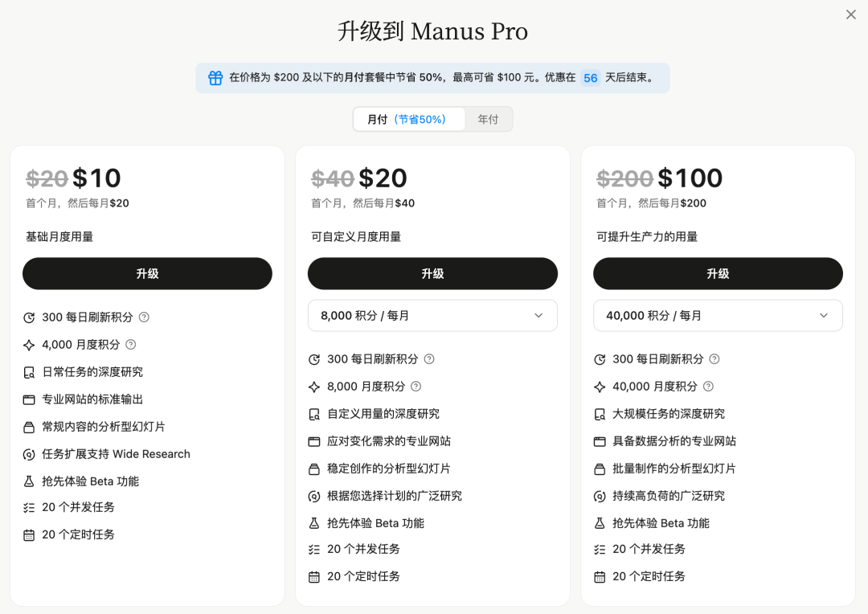Click help icon beside first plan's 每日刷新积分

tap(144, 317)
